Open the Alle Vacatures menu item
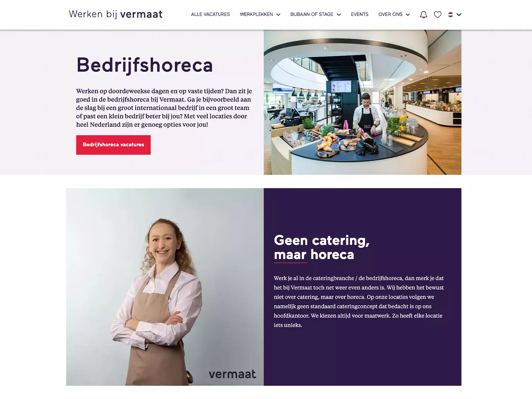532x399 pixels. click(x=210, y=14)
